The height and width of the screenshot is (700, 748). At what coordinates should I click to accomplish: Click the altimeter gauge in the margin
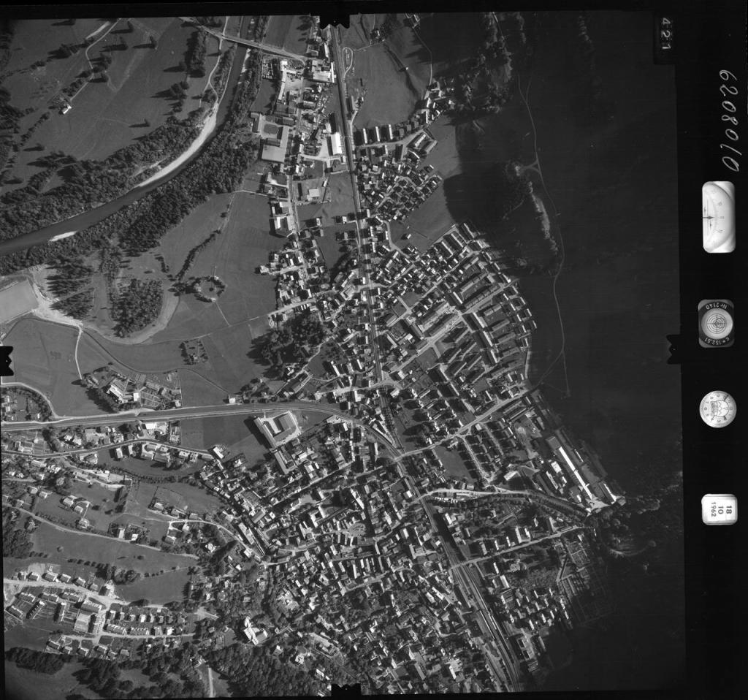[x=718, y=217]
